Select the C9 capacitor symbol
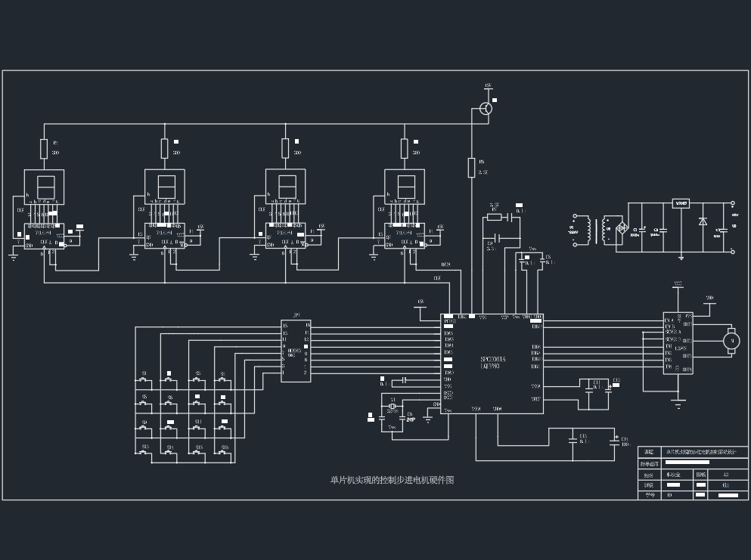 [498, 238]
